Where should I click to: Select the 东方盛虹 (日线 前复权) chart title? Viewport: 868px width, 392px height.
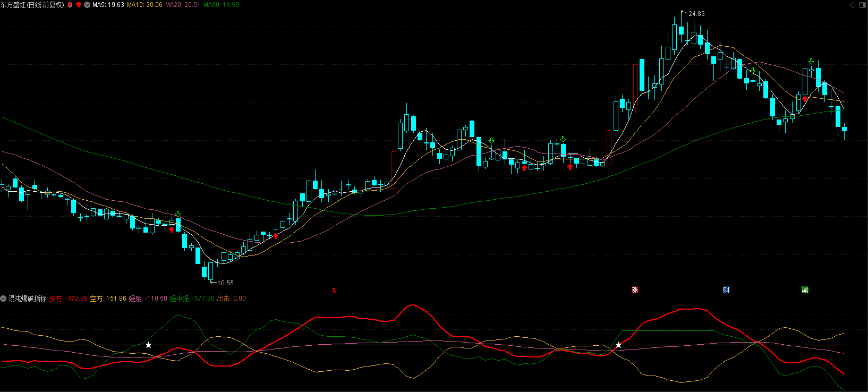point(32,5)
